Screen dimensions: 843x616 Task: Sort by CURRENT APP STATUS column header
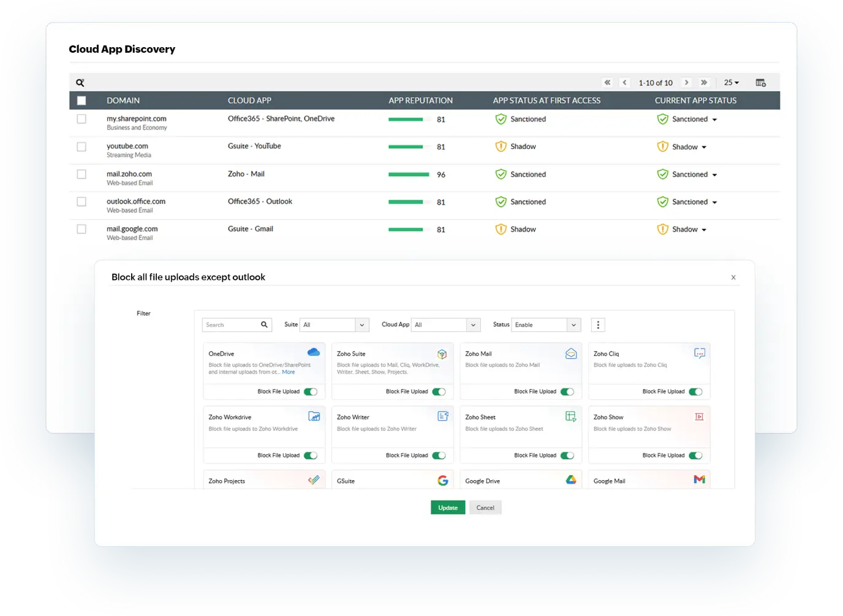click(x=696, y=100)
